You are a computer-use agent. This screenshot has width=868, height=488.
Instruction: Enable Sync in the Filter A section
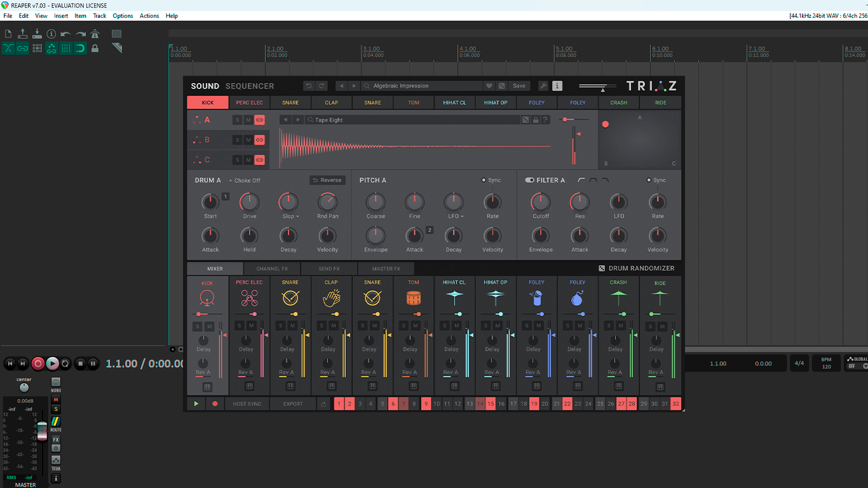[x=656, y=180]
